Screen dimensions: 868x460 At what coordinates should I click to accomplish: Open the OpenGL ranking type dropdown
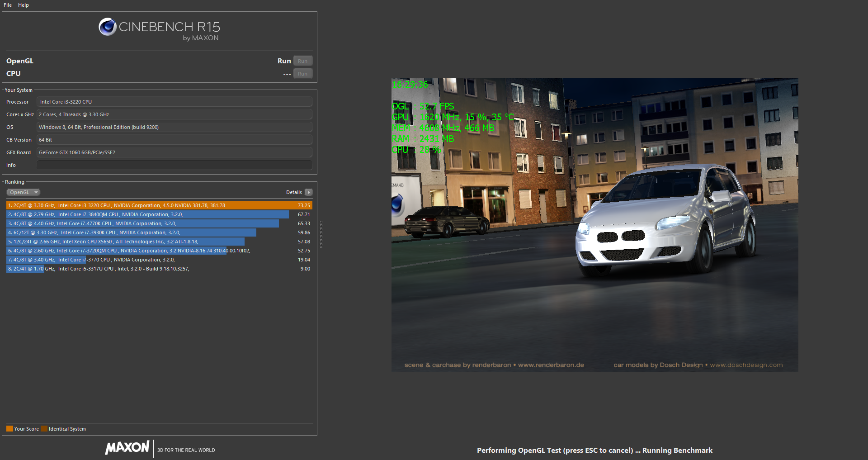(x=24, y=192)
